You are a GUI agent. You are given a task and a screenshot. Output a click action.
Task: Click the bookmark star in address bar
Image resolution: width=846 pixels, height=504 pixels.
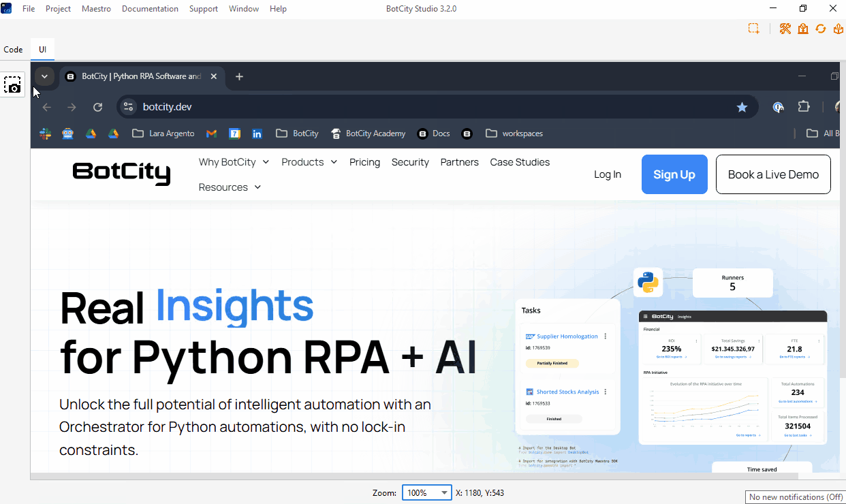coord(742,107)
